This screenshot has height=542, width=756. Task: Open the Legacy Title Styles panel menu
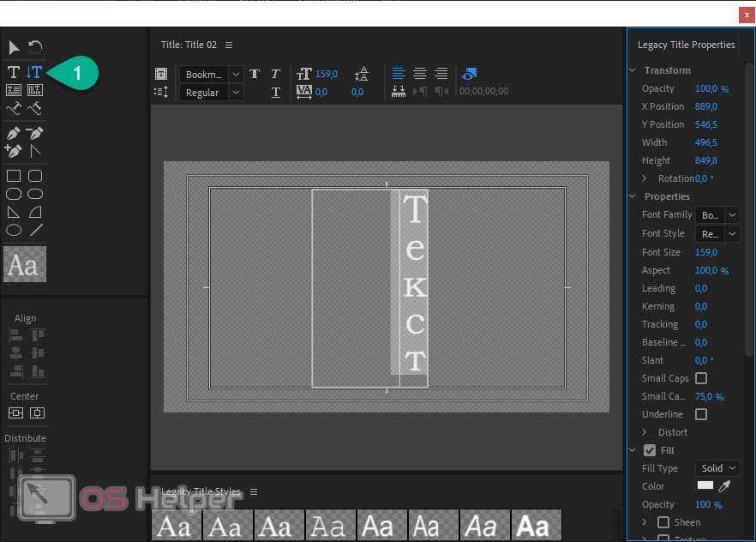(254, 491)
